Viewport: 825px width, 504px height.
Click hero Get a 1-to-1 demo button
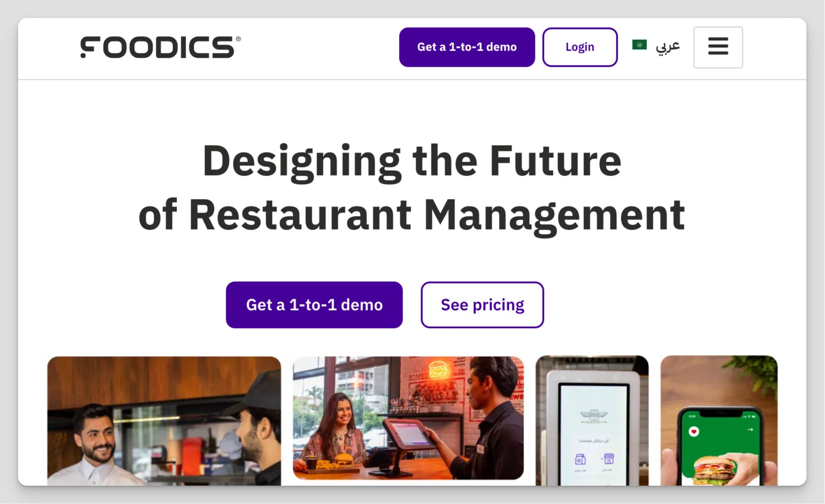tap(314, 305)
